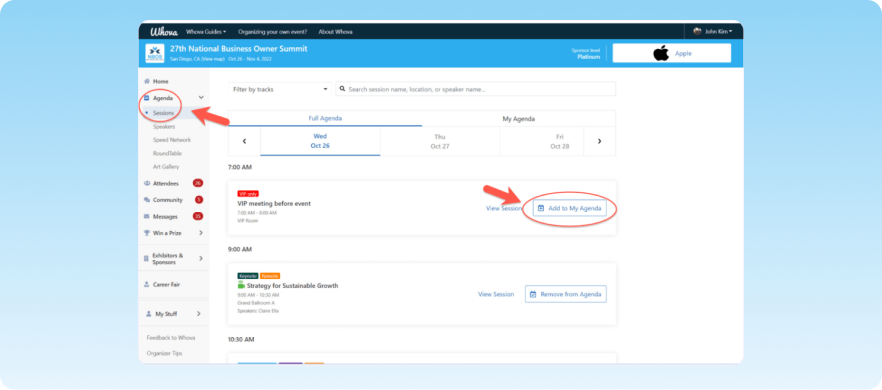Viewport: 882px width, 390px height.
Task: Click the NBOS event logo
Action: (155, 53)
